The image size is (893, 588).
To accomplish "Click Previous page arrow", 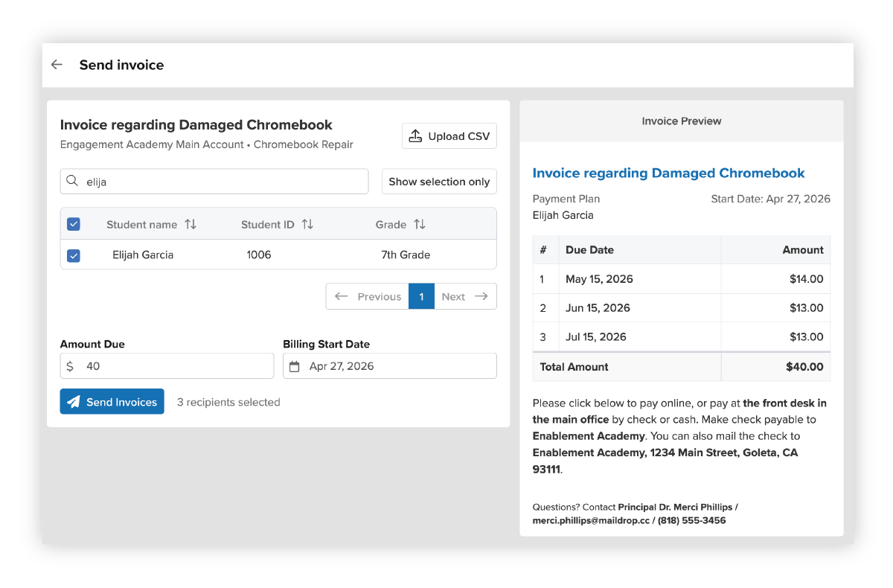I will pyautogui.click(x=342, y=296).
